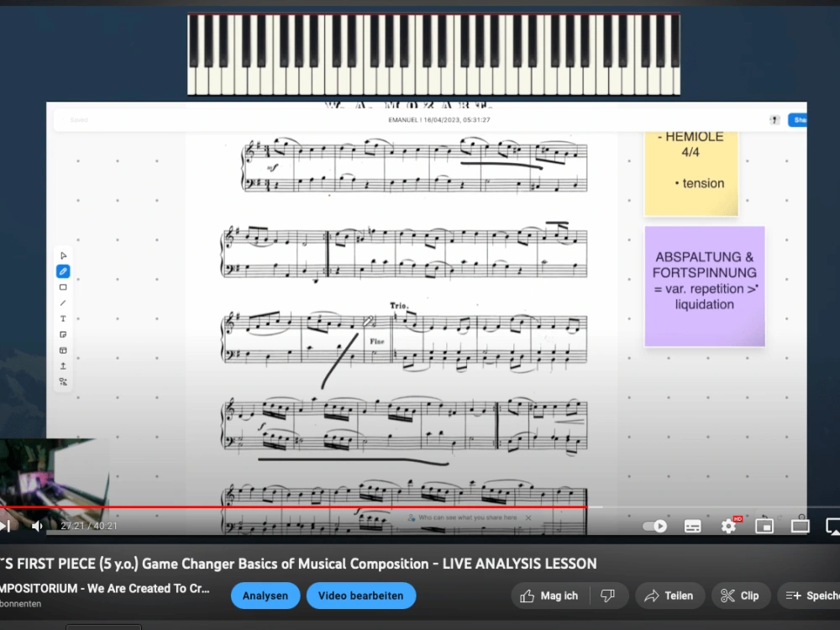The height and width of the screenshot is (630, 840).
Task: Open the purple ABSPALTUNG & FORTSPINNUNG sticky note
Action: tap(705, 286)
